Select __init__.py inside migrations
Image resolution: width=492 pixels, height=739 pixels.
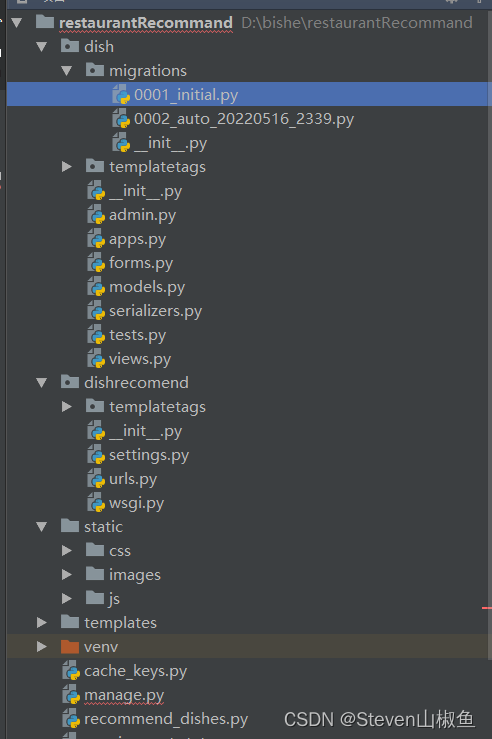[x=170, y=143]
